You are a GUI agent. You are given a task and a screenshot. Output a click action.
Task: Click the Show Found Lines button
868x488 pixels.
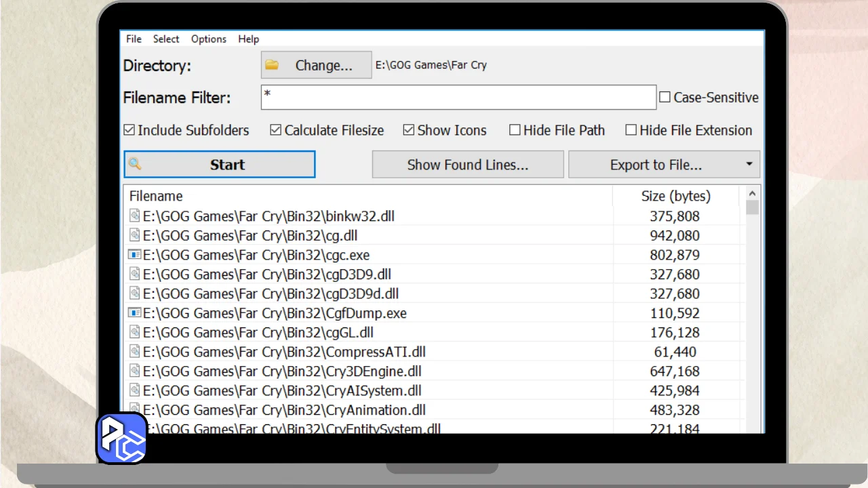click(467, 165)
